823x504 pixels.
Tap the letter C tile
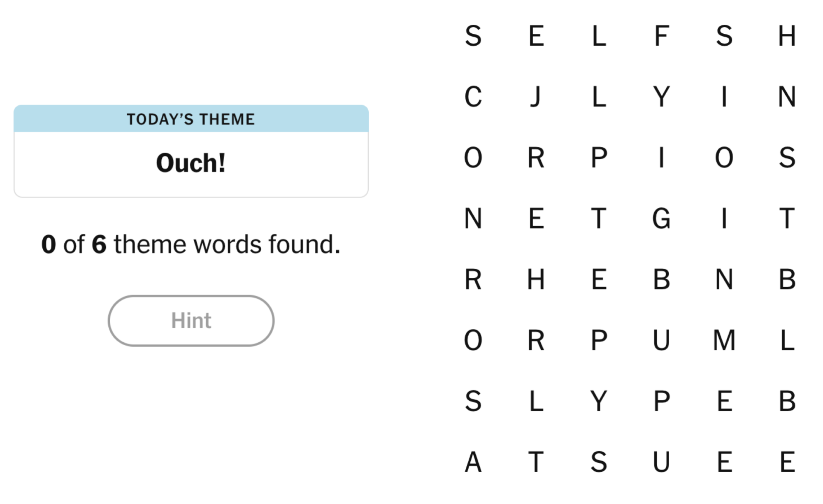click(x=473, y=97)
